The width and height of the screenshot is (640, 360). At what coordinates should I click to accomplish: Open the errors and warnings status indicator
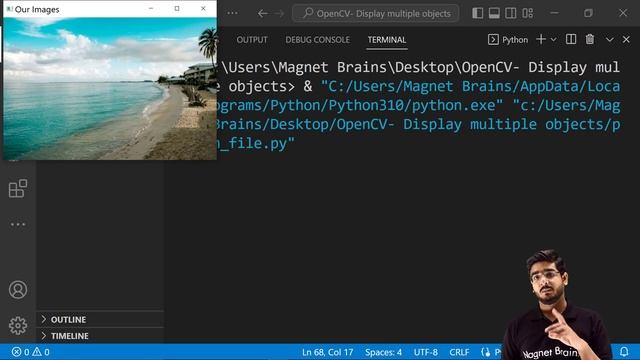pyautogui.click(x=31, y=352)
